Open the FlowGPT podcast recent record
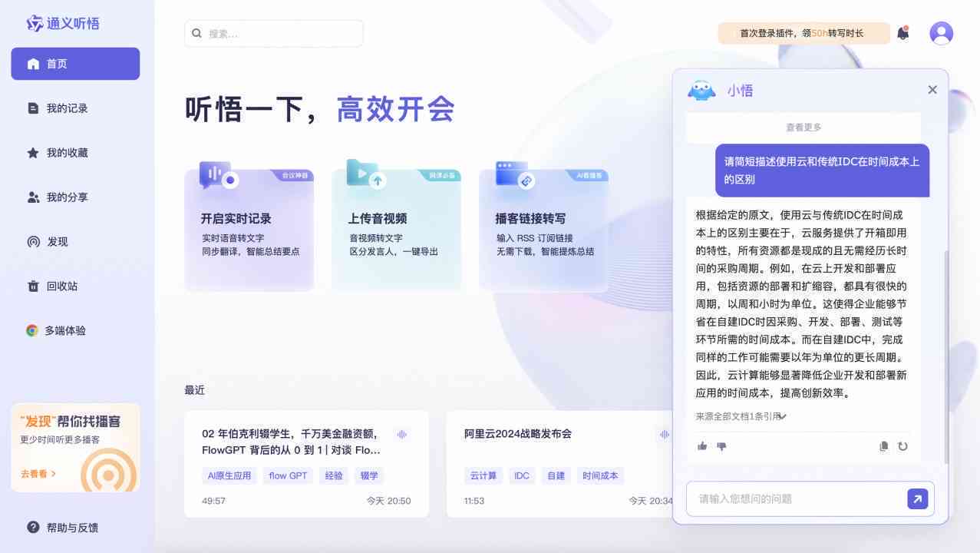Image resolution: width=980 pixels, height=553 pixels. tap(306, 464)
